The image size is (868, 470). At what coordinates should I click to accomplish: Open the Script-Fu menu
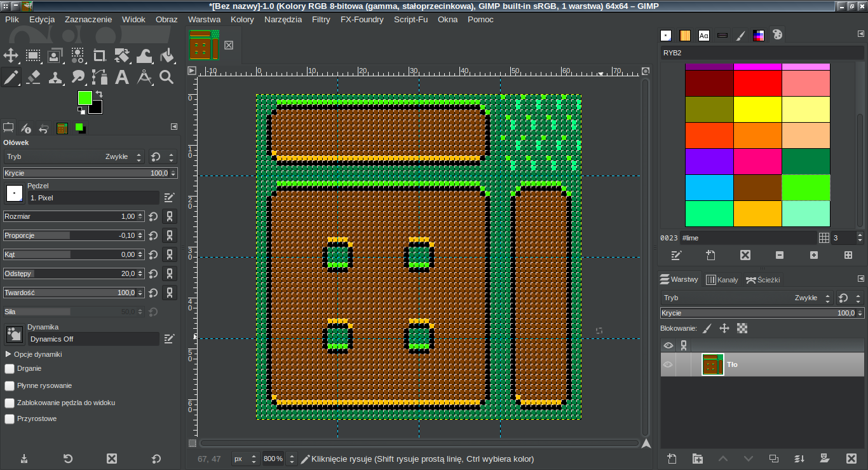411,19
